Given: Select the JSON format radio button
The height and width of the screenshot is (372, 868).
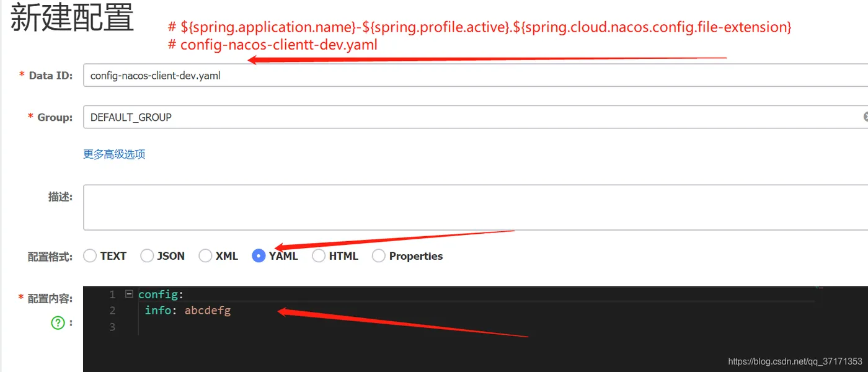Looking at the screenshot, I should pyautogui.click(x=147, y=255).
